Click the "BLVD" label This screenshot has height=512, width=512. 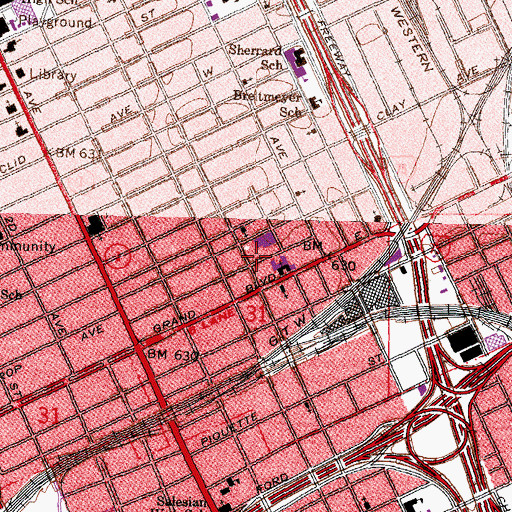pos(261,283)
